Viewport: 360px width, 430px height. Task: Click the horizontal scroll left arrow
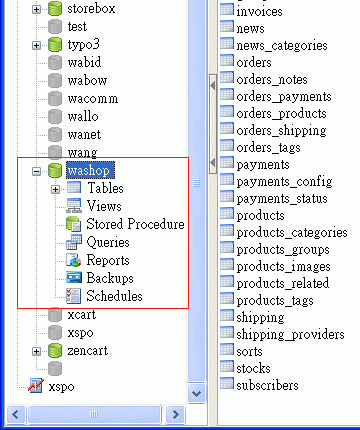click(x=15, y=414)
